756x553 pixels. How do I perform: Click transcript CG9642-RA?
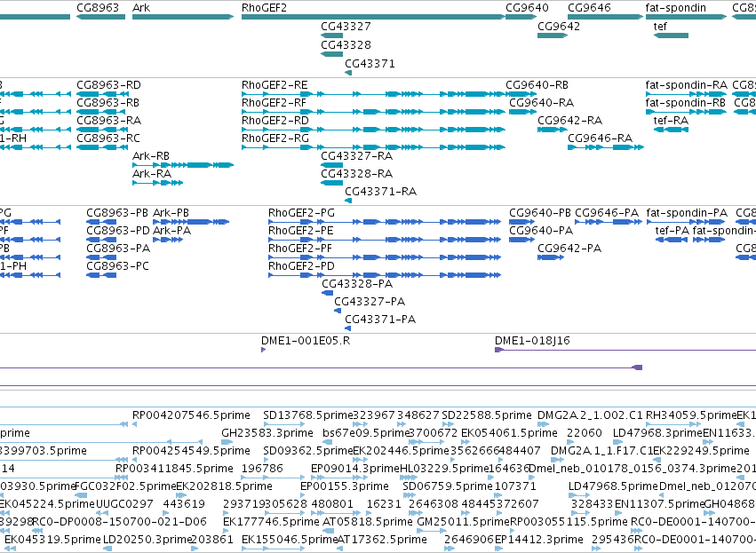[x=570, y=121]
